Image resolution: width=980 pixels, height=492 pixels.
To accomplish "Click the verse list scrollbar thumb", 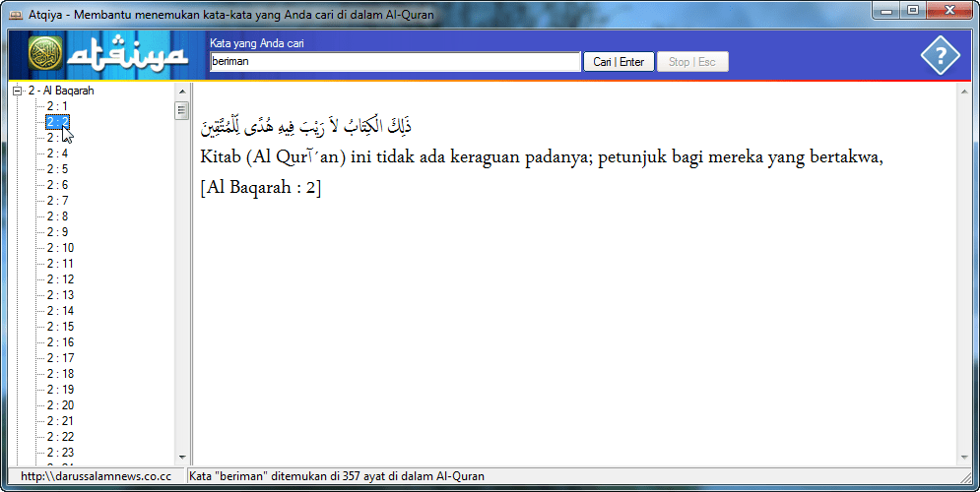I will click(181, 110).
